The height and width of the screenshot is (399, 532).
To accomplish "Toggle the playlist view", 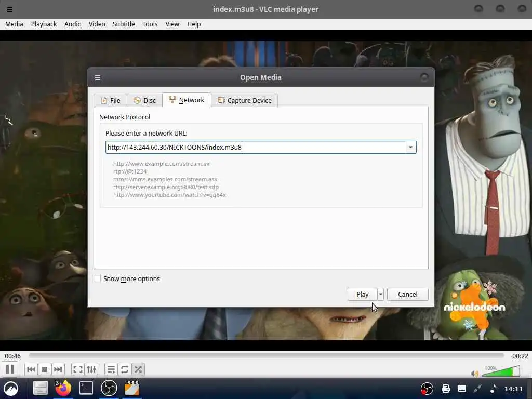I will [111, 369].
